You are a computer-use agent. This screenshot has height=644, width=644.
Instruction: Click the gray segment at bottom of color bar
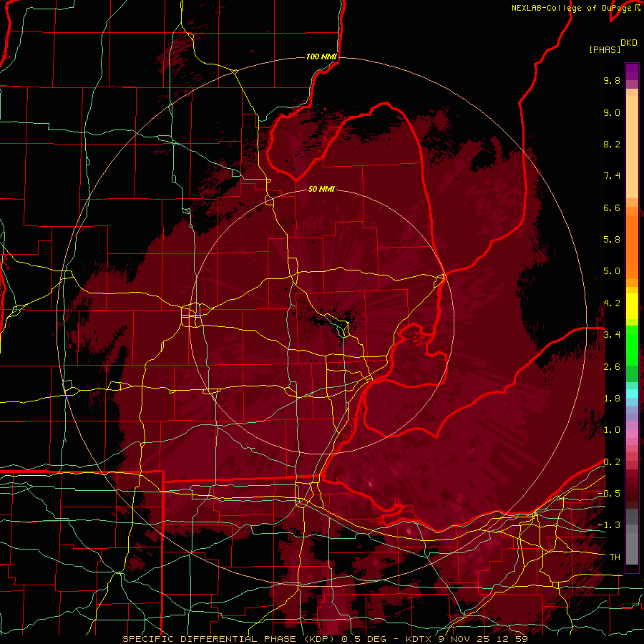632,546
